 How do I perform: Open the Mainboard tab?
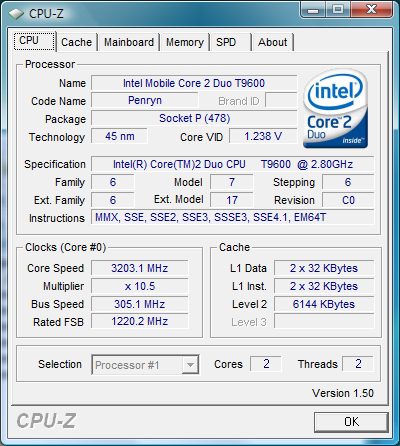[129, 42]
